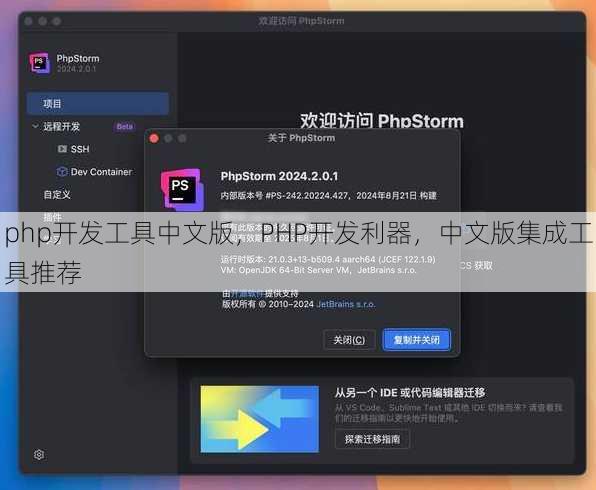The width and height of the screenshot is (596, 490).
Task: Click the 欢迎访问 PhpStorm heading
Action: (382, 121)
